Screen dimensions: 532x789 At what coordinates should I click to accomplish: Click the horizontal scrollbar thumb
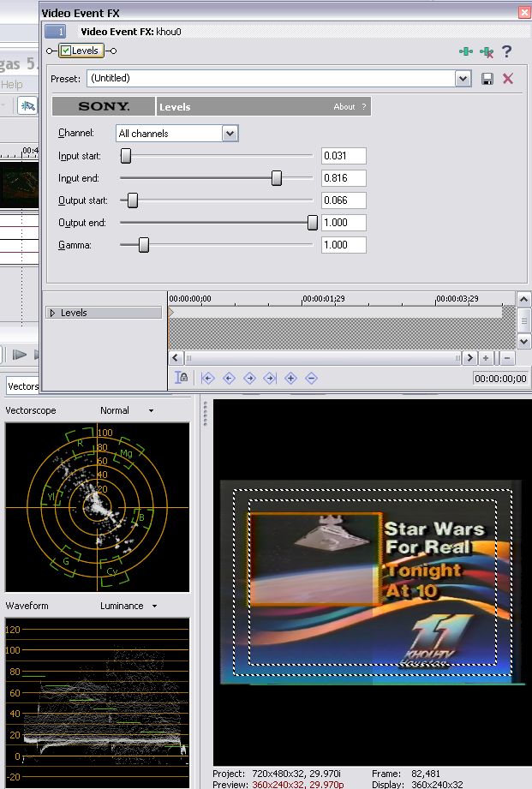[x=323, y=358]
